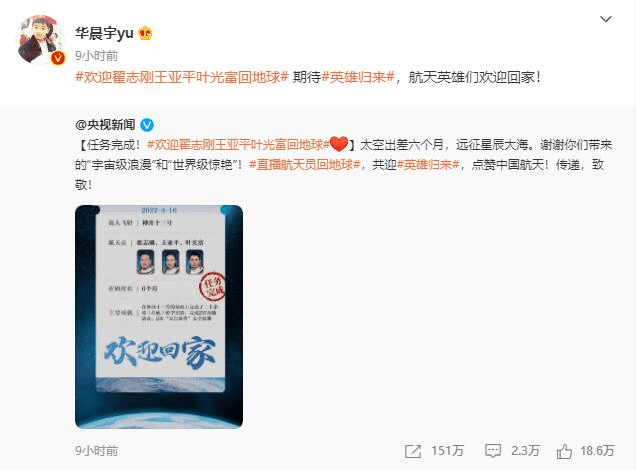Click the 9小时前 timestamp below the poster image

pyautogui.click(x=97, y=451)
